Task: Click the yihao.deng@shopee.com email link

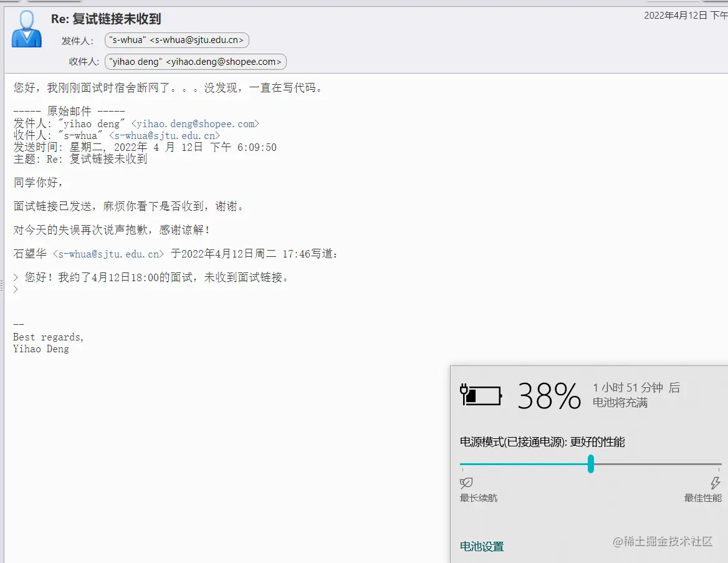Action: [x=195, y=123]
